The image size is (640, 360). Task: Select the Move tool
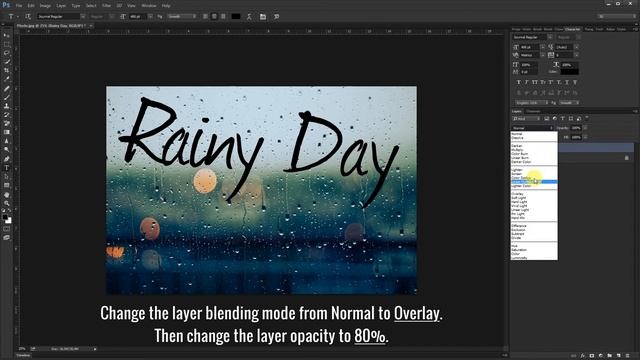7,36
